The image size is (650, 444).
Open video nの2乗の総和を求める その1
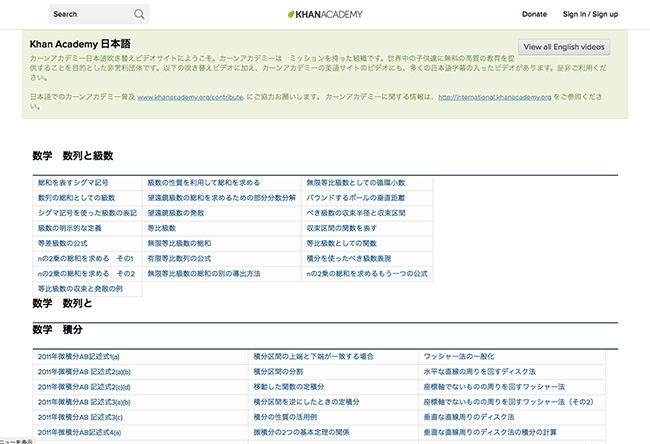[85, 258]
